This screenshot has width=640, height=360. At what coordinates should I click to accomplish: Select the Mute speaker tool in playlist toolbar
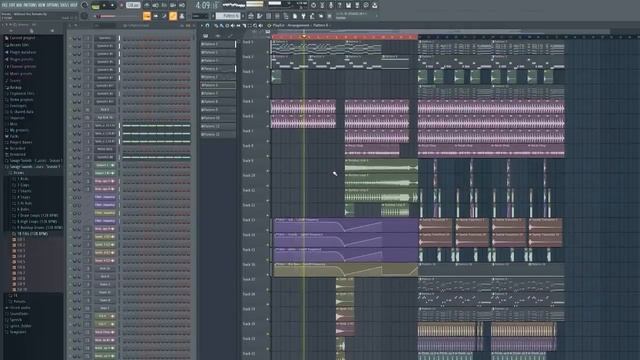pyautogui.click(x=233, y=25)
